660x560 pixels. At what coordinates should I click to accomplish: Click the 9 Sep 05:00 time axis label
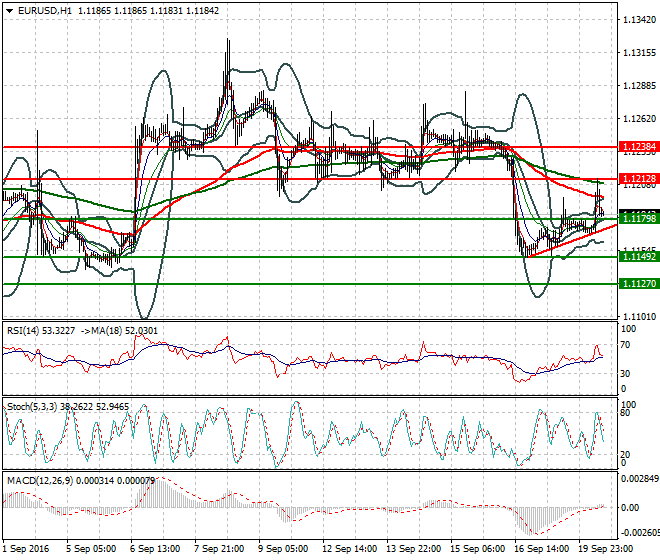283,549
